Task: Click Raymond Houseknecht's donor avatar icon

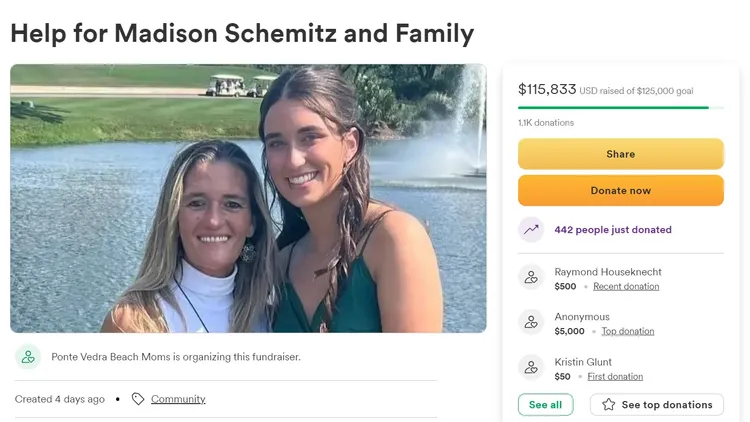Action: tap(531, 278)
